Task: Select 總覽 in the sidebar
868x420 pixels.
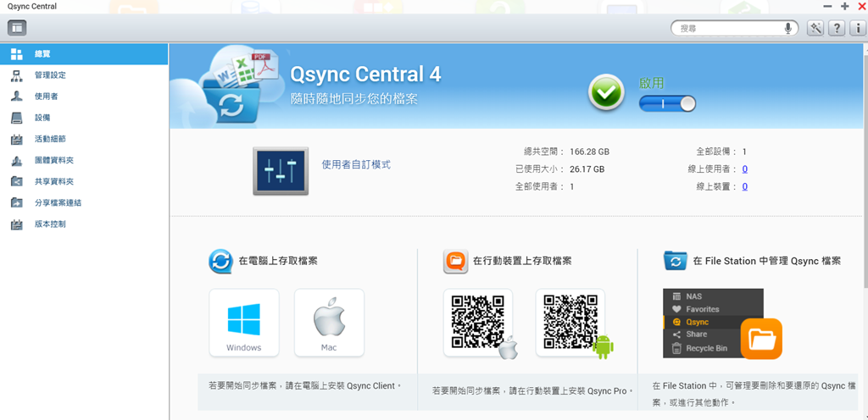Action: coord(84,54)
